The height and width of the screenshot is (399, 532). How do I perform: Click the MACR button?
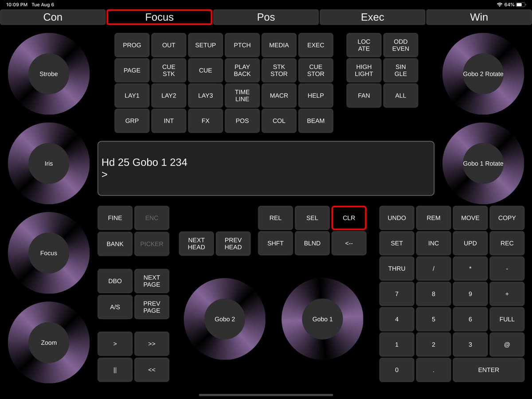pos(279,96)
